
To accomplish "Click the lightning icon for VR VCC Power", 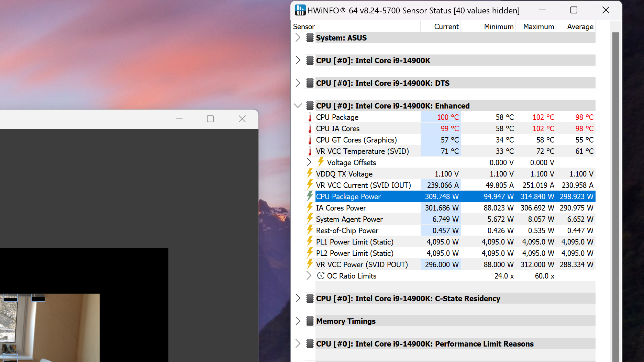I will click(310, 264).
